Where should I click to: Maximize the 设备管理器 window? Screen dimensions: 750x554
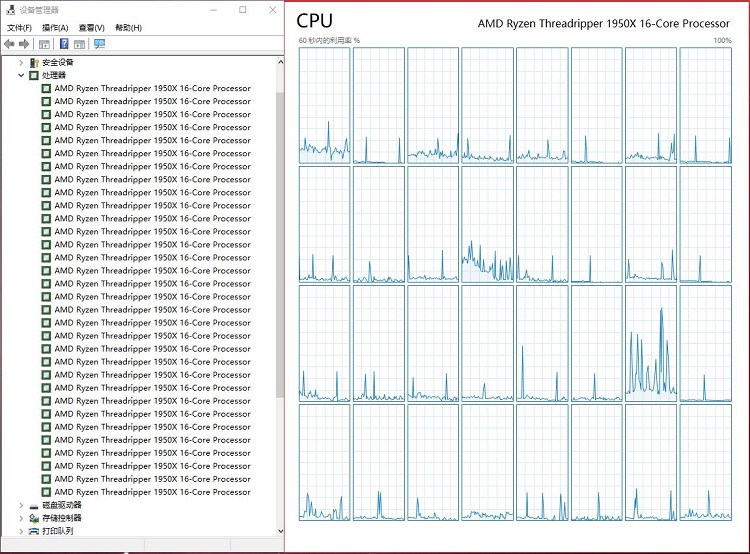pos(243,10)
